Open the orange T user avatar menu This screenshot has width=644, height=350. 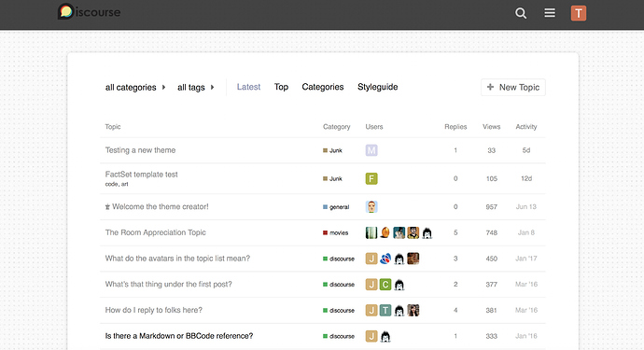[579, 13]
